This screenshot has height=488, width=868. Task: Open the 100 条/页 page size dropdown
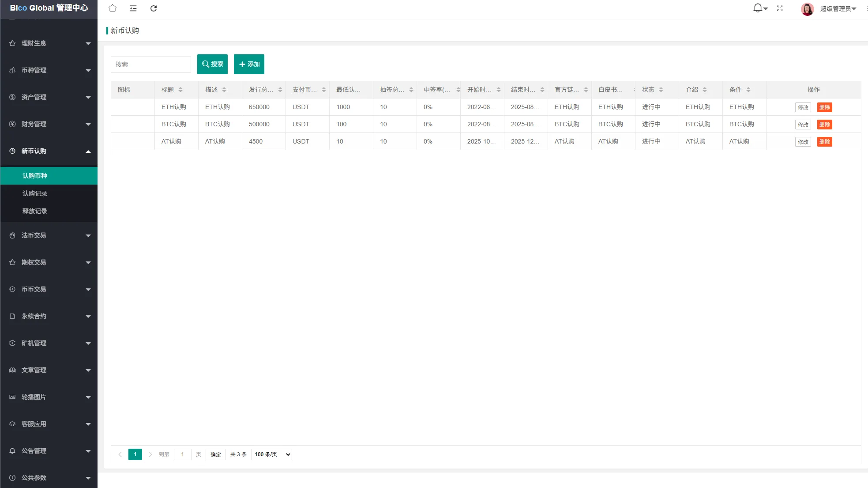click(x=271, y=454)
